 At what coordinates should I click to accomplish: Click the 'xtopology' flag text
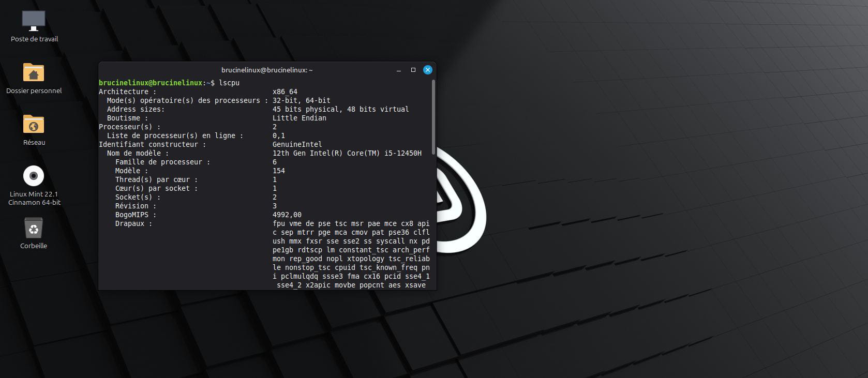coord(366,259)
